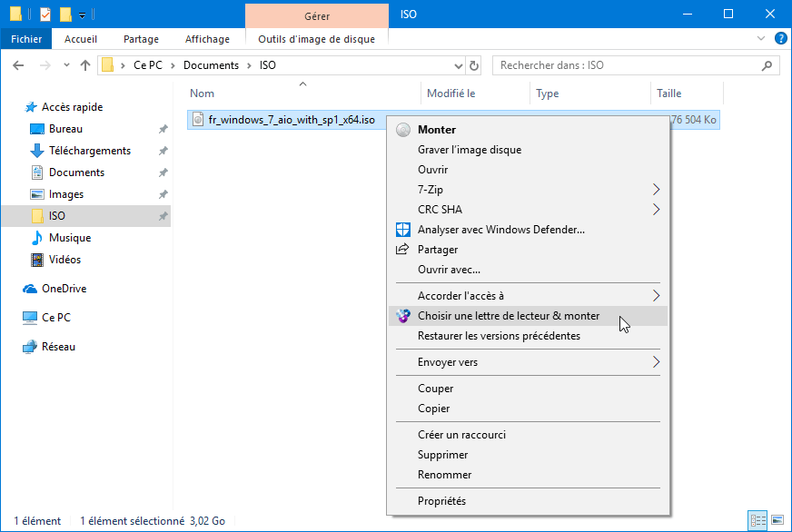The image size is (792, 532).
Task: Click the Images icon in sidebar
Action: [x=37, y=194]
